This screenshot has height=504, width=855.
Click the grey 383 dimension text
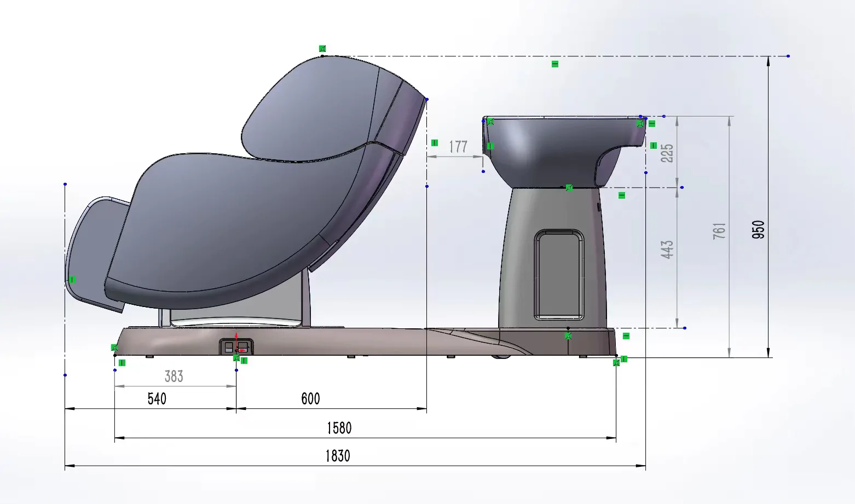click(174, 376)
